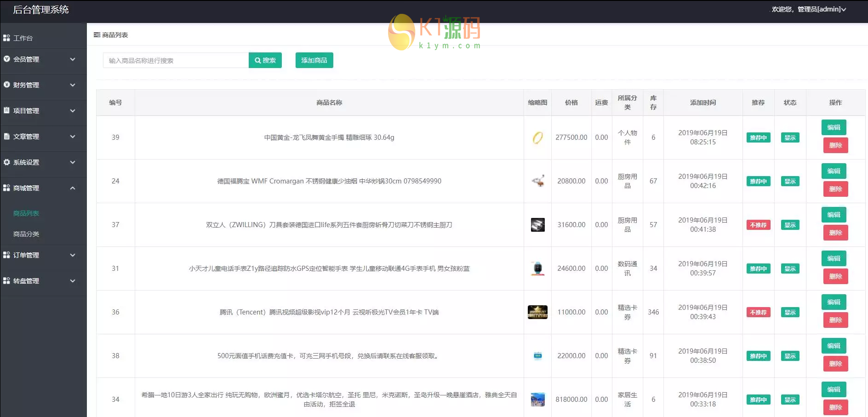
Task: Toggle 显示 status for product 36
Action: pos(790,312)
